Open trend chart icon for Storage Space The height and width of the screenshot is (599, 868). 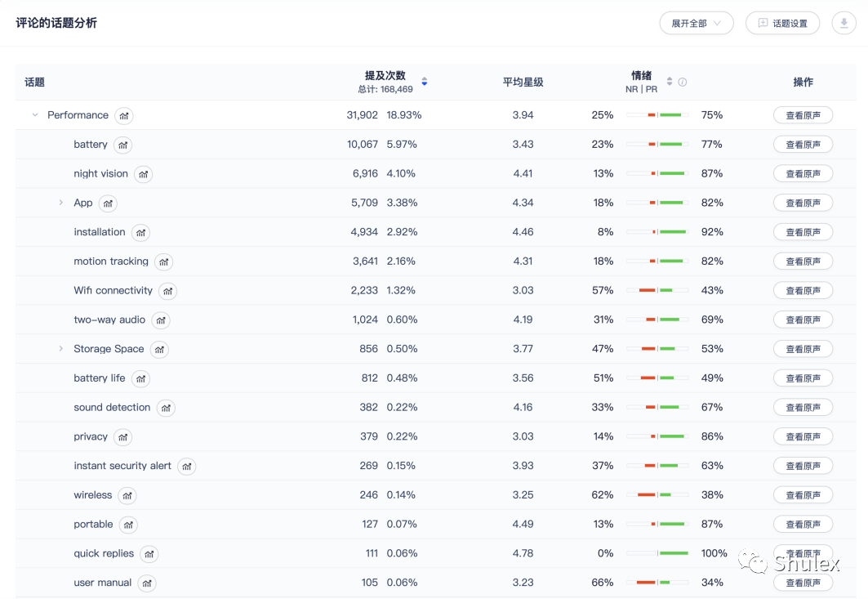(x=159, y=350)
